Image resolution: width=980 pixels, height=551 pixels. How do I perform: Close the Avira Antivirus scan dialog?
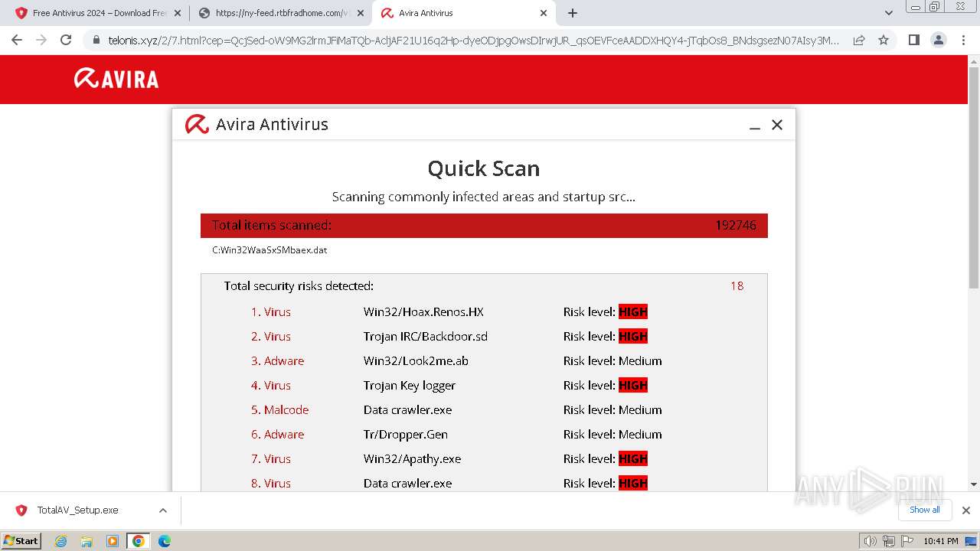coord(777,125)
